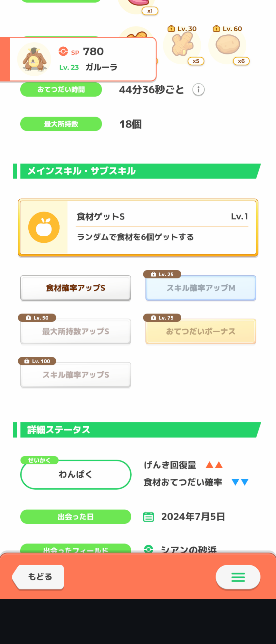Tap the calendar icon next to 2024年7月5日

148,516
